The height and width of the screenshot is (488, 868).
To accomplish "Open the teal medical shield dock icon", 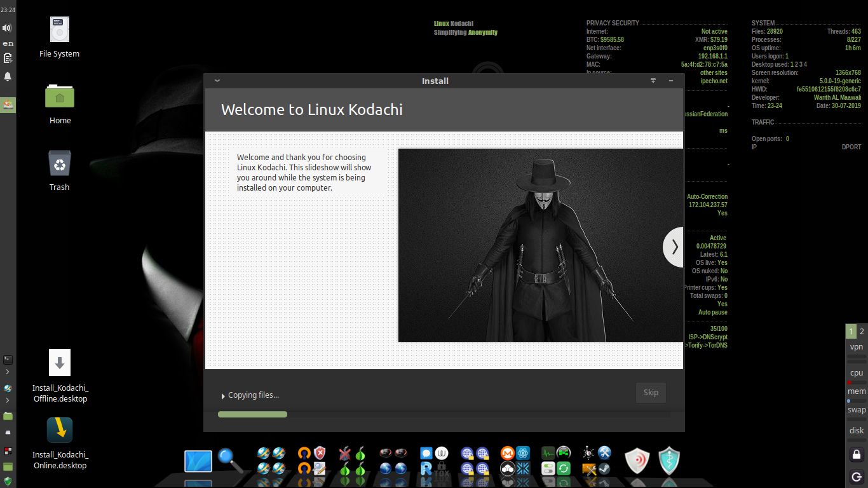I will [x=668, y=461].
